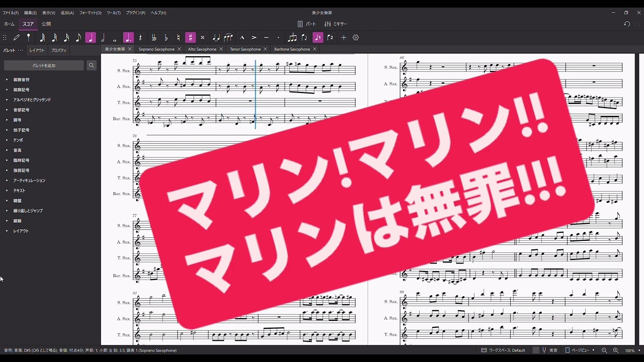
Task: Add item to note input toolbar
Action: click(x=344, y=38)
